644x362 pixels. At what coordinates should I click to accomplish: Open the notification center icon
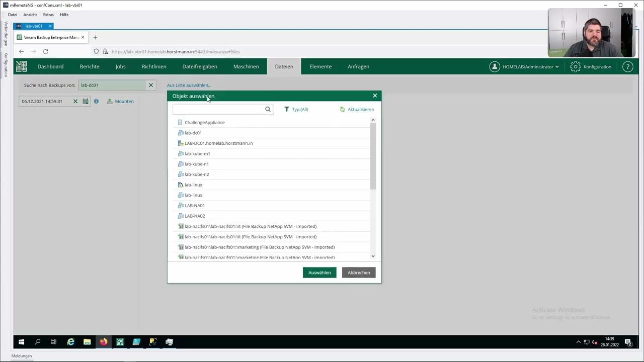[628, 342]
